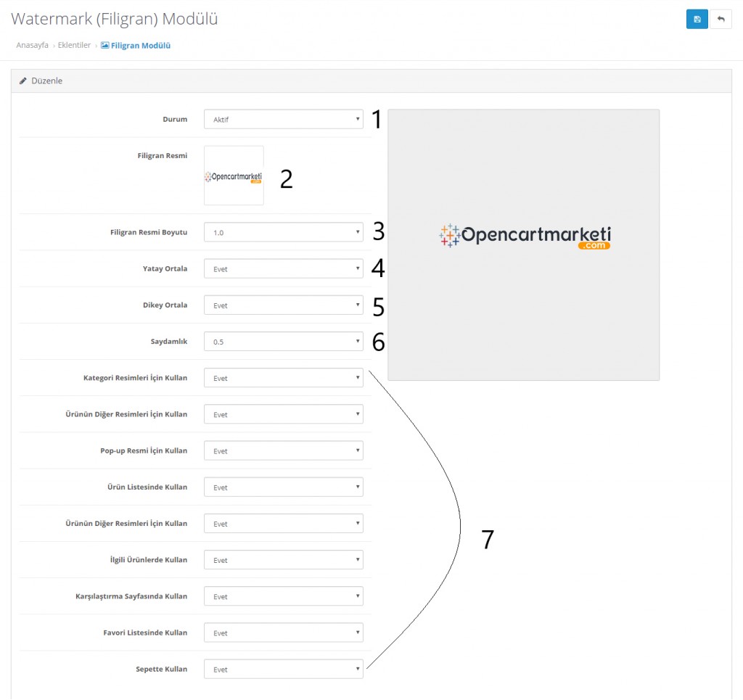The image size is (743, 700).
Task: Click the blue save icon button
Action: 697,20
